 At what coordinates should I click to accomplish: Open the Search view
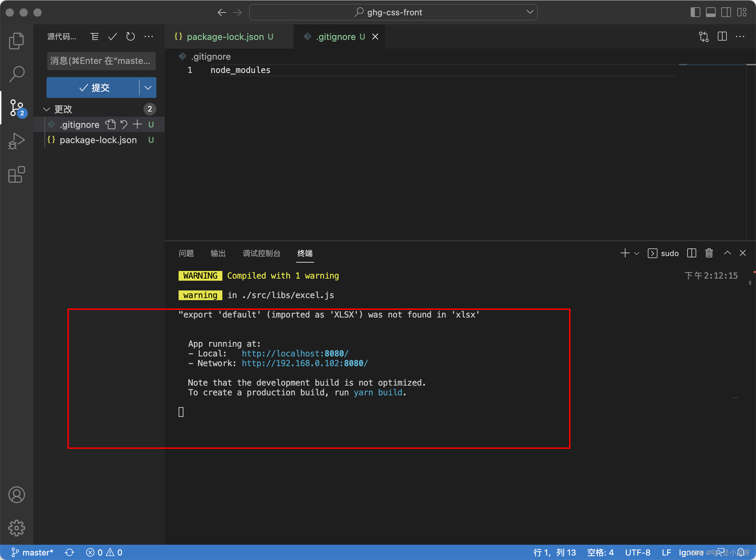(16, 74)
